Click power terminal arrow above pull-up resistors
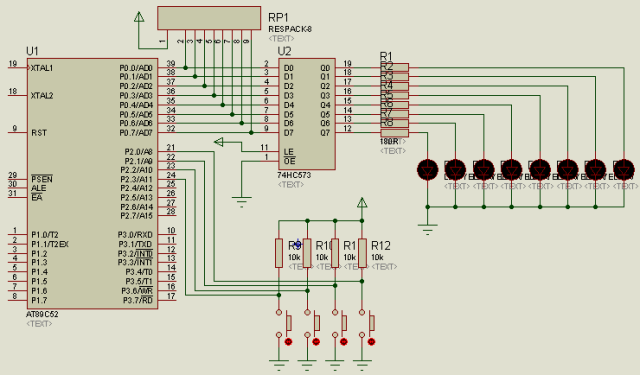The height and width of the screenshot is (375, 640). pyautogui.click(x=362, y=203)
